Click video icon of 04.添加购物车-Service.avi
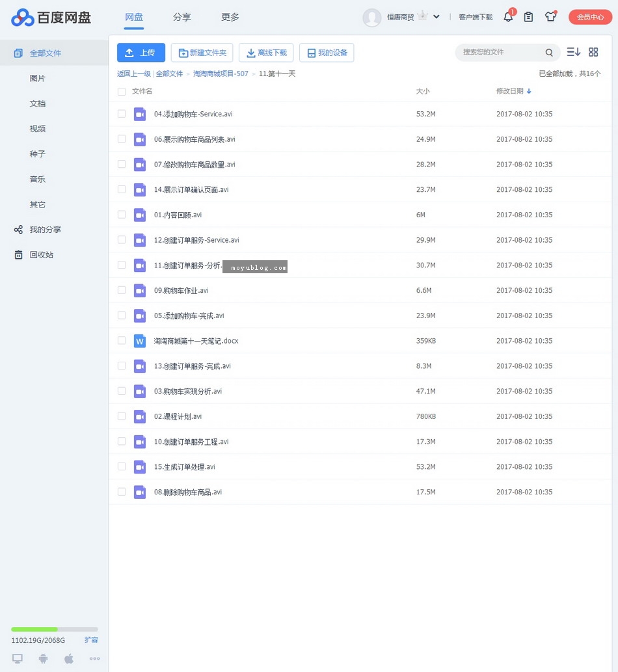The image size is (618, 672). point(140,114)
